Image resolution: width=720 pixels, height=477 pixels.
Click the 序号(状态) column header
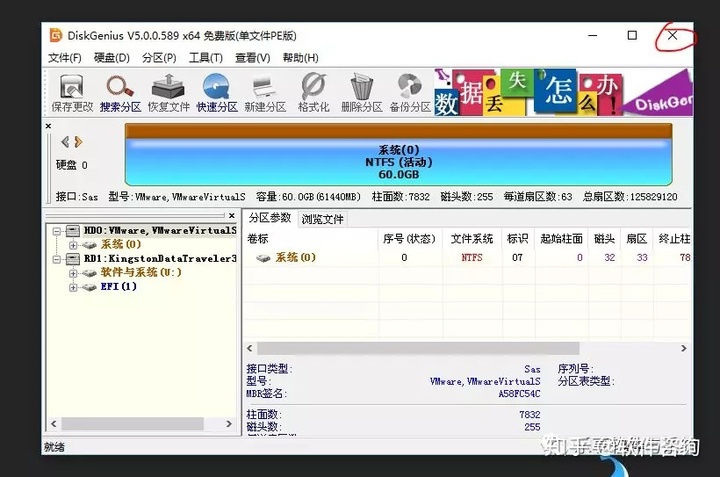[x=409, y=239]
